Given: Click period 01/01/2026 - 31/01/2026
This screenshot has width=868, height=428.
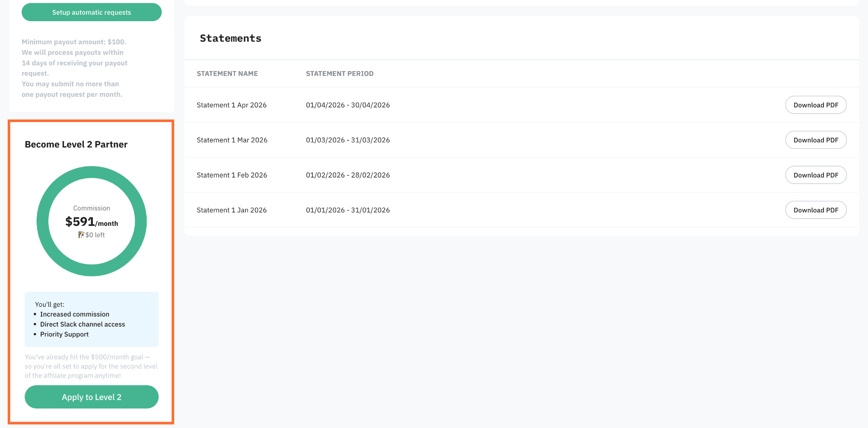Looking at the screenshot, I should (x=348, y=210).
